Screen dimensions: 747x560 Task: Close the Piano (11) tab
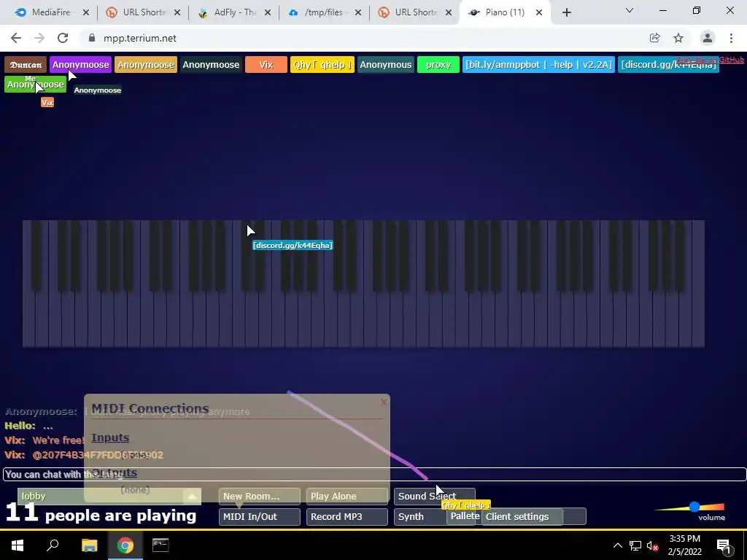539,13
